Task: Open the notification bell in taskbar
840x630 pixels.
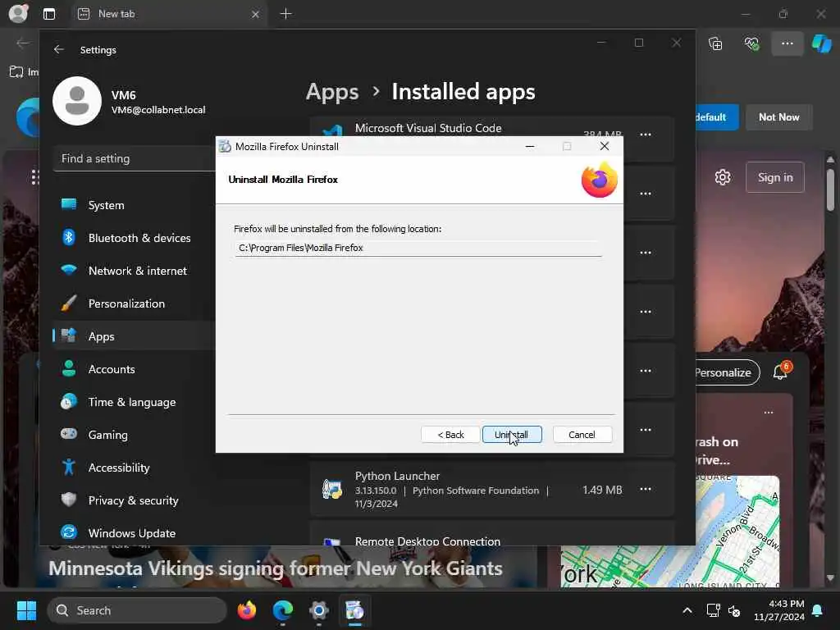Action: click(x=818, y=610)
